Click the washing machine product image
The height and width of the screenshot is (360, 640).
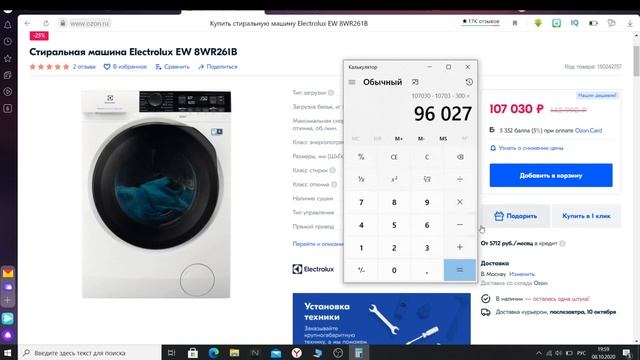[x=156, y=194]
